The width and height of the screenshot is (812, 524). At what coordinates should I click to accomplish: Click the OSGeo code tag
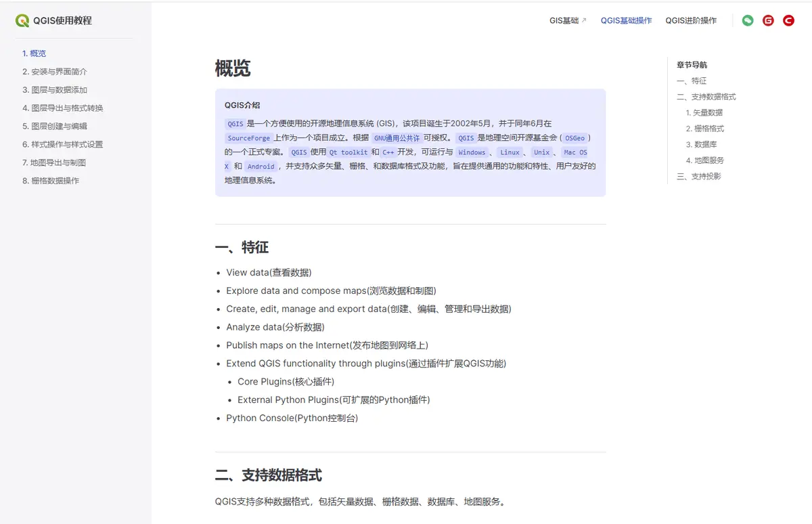tap(574, 138)
